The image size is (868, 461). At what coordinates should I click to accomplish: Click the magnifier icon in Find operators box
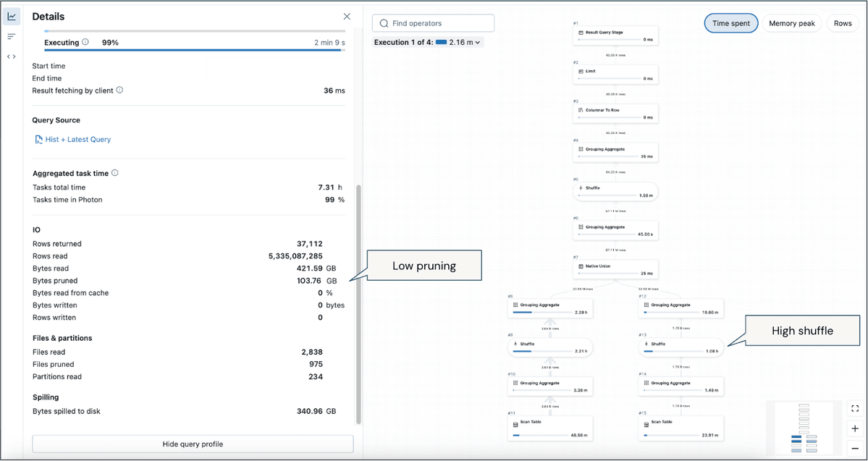tap(384, 22)
